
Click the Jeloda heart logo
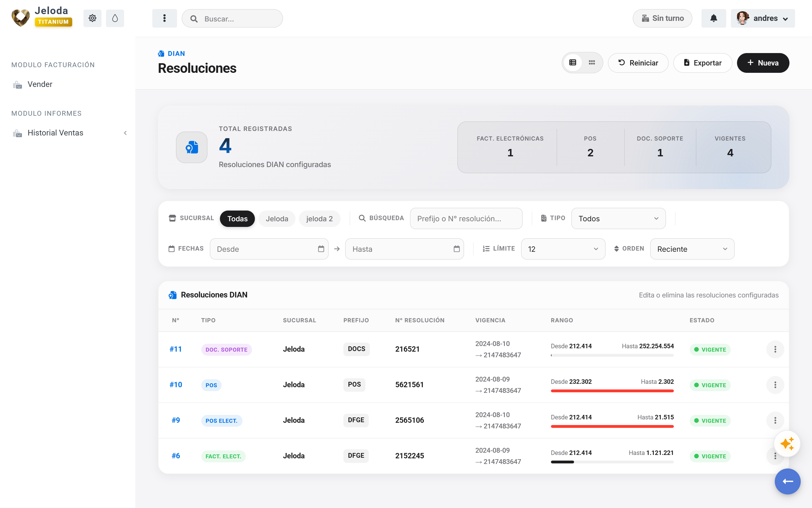coord(21,18)
